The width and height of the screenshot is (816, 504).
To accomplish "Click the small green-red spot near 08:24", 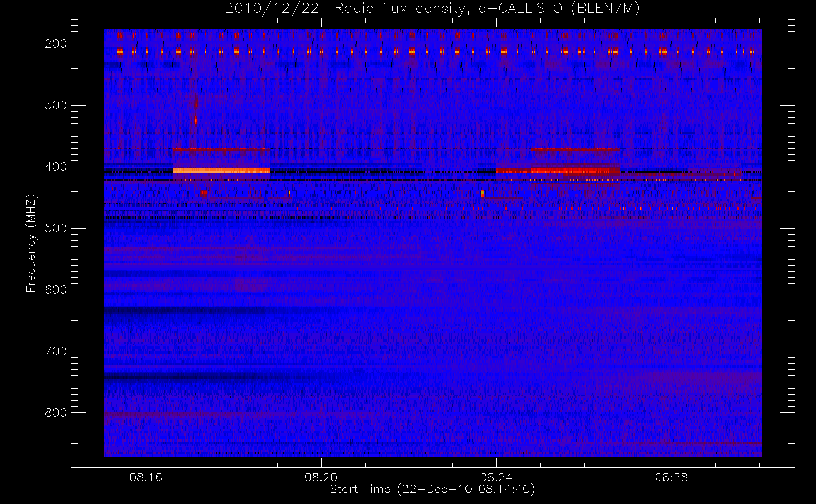I will (483, 193).
